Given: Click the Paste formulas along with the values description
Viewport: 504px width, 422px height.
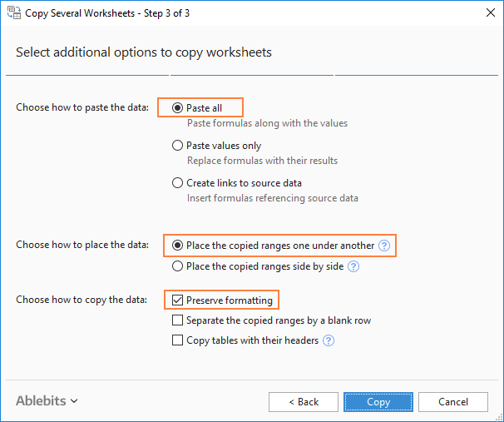Looking at the screenshot, I should (x=267, y=123).
